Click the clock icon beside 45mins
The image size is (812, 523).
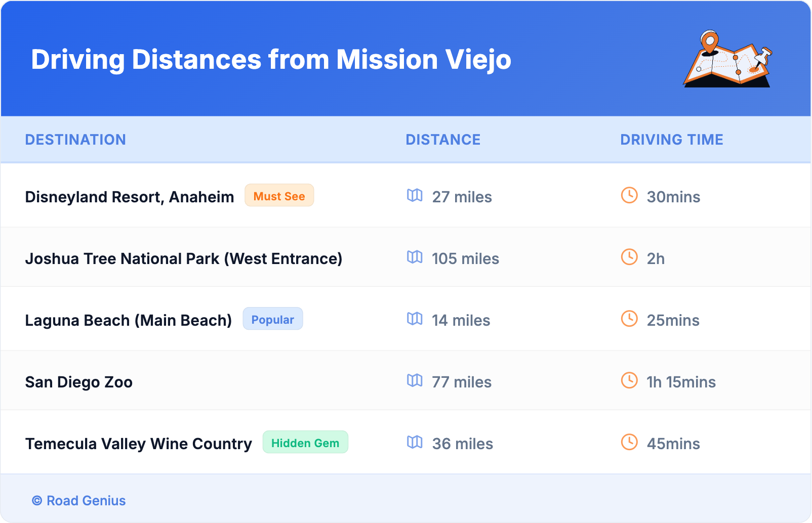point(629,442)
